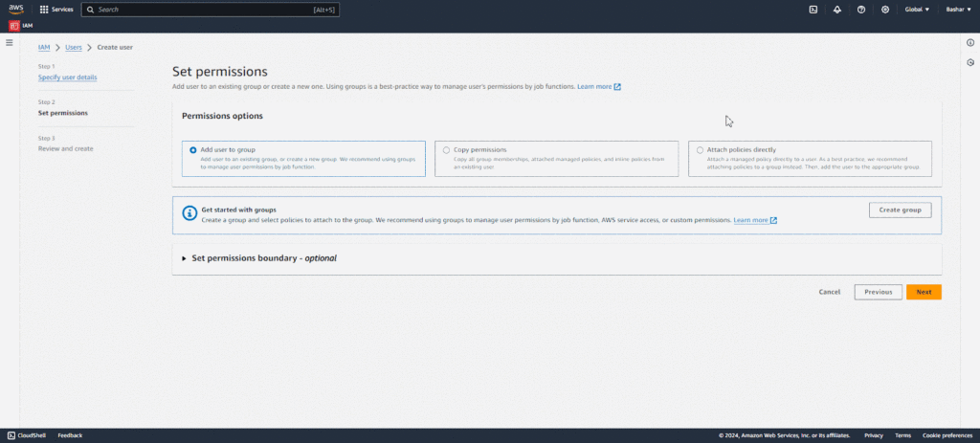Select the Add user to group option
980x443 pixels.
tap(192, 150)
